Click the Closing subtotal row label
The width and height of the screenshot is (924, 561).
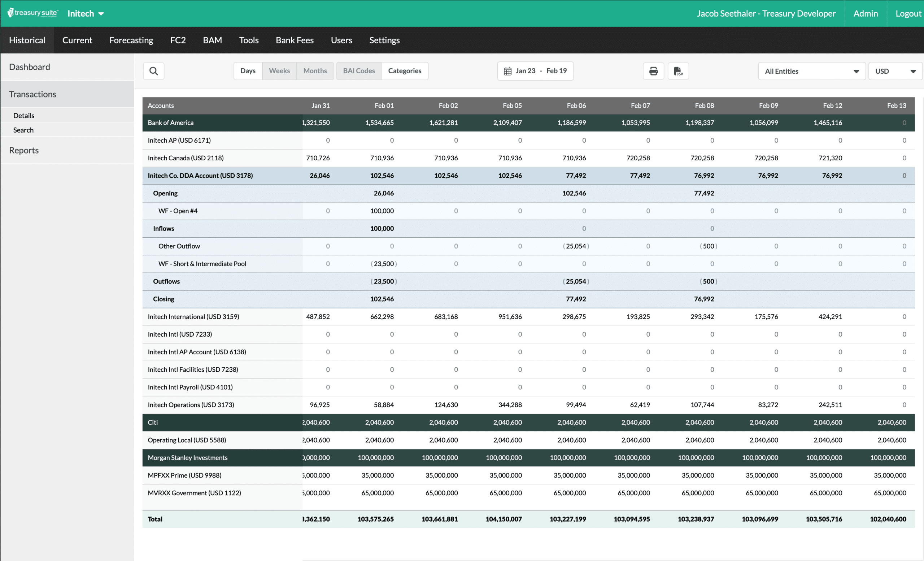click(164, 299)
